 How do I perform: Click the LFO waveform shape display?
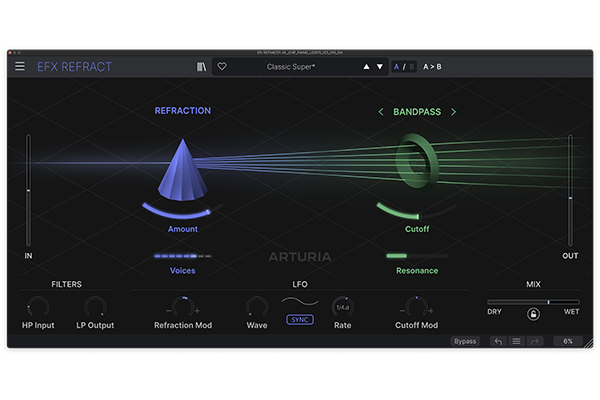299,302
